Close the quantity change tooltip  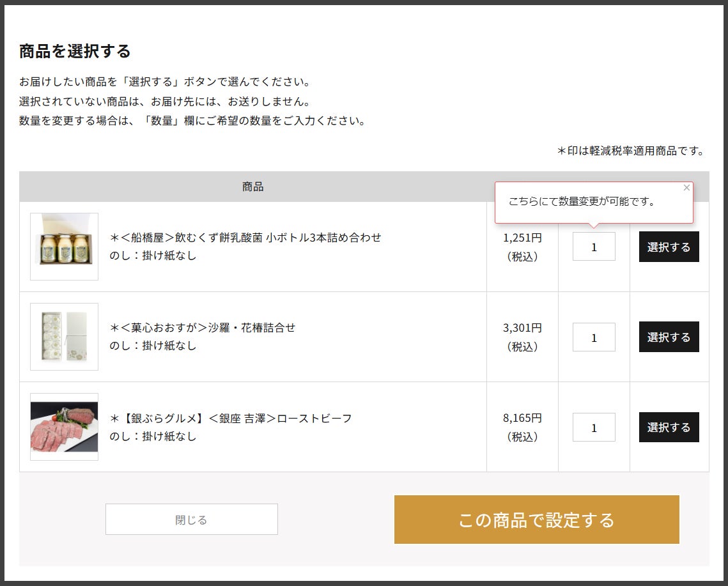tap(686, 188)
